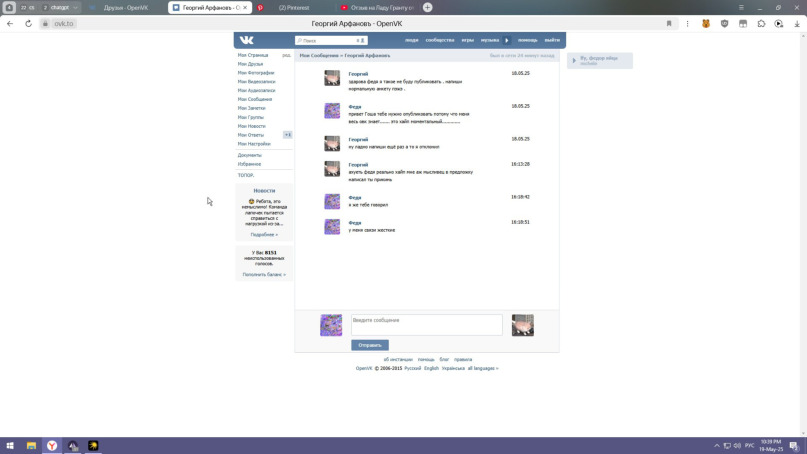Open Мои Новости in the sidebar

(252, 126)
